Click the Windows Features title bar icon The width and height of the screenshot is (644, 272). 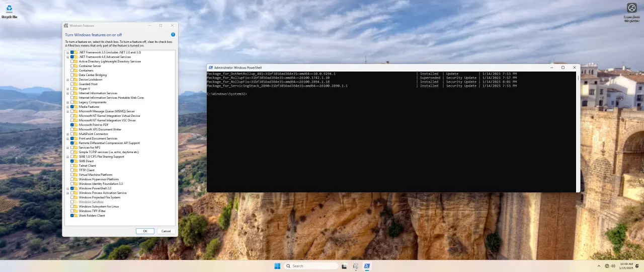point(66,25)
